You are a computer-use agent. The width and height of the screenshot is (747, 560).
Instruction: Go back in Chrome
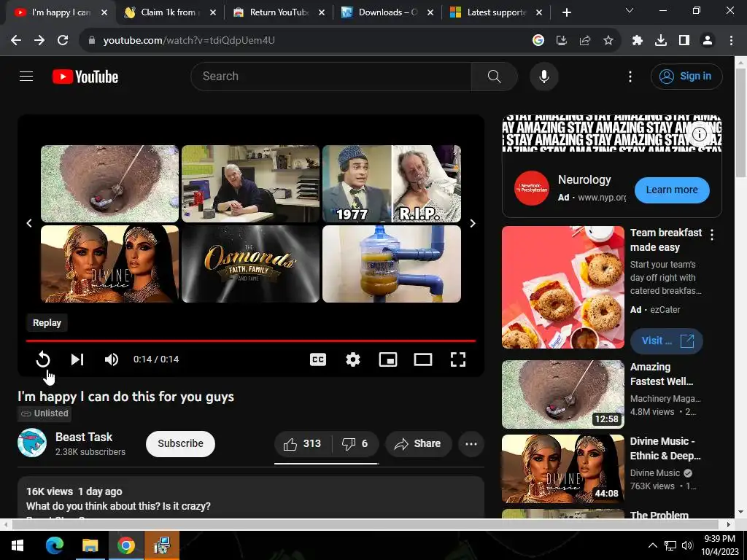[16, 40]
